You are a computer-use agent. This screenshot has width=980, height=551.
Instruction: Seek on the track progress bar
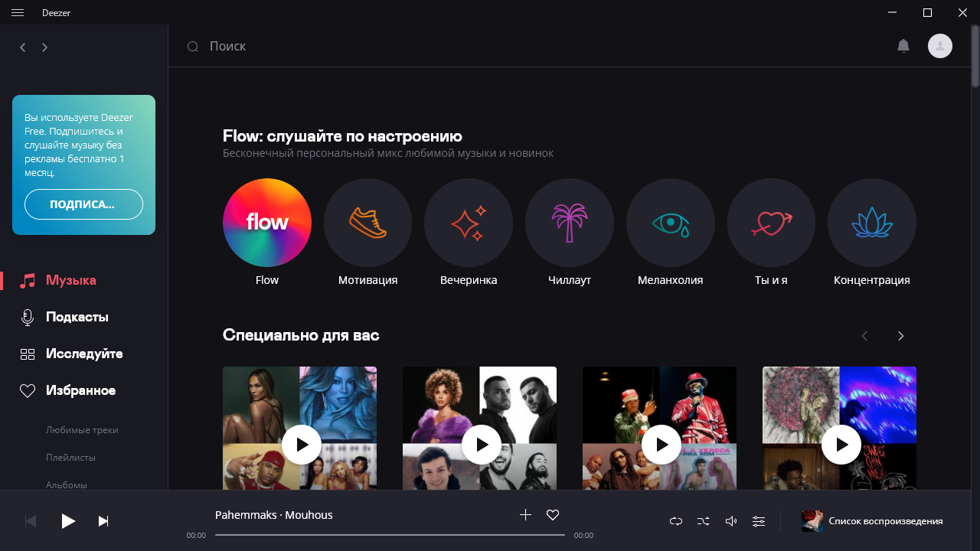click(x=390, y=535)
